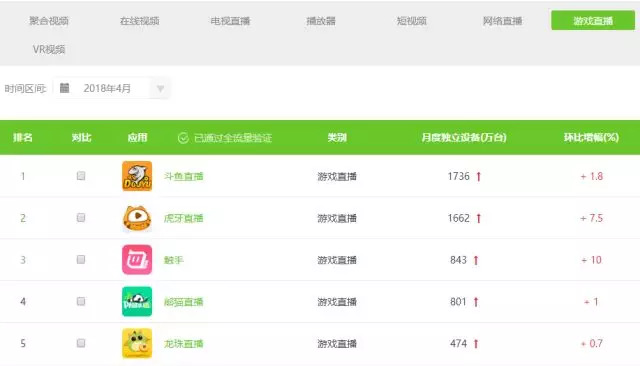Select the highlighted 游戏直播 tab
This screenshot has width=640, height=366.
(x=593, y=20)
